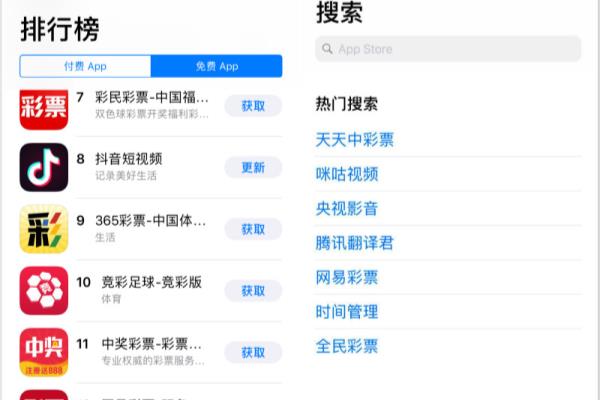Tap the 抖音短视频 TikTok app icon
Screen dimensions: 600x400
pyautogui.click(x=44, y=167)
